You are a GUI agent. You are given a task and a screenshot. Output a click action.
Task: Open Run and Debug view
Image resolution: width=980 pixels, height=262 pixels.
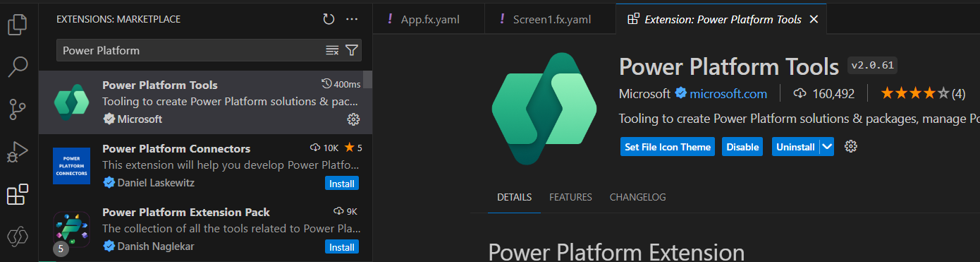click(18, 152)
